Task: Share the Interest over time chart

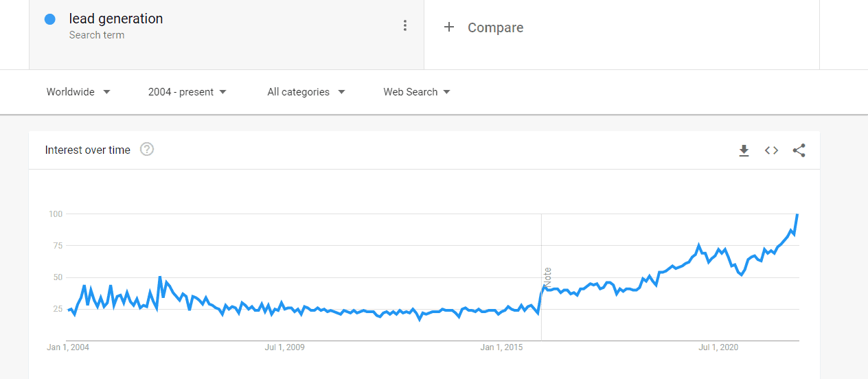Action: (x=799, y=150)
